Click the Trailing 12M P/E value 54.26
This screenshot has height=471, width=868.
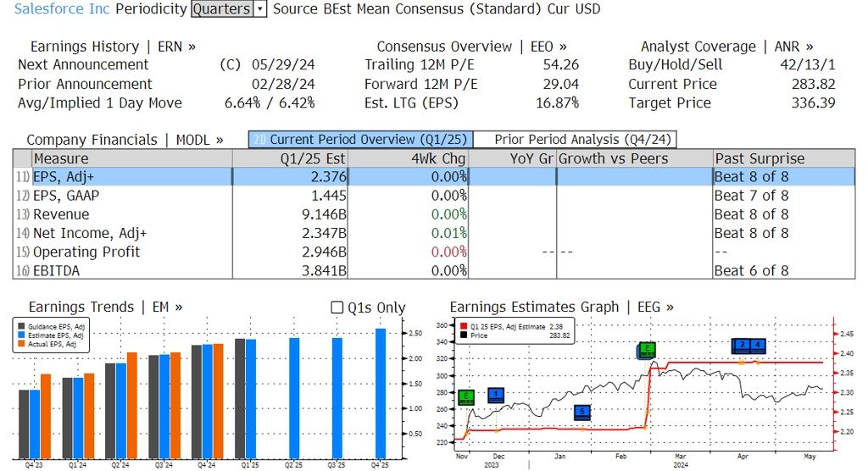561,64
